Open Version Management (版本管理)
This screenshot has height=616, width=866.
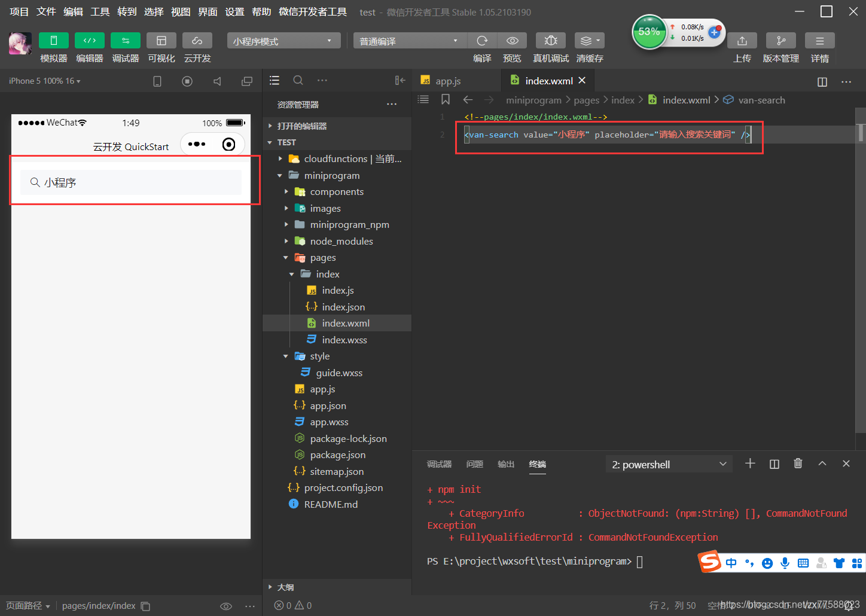[x=781, y=40]
